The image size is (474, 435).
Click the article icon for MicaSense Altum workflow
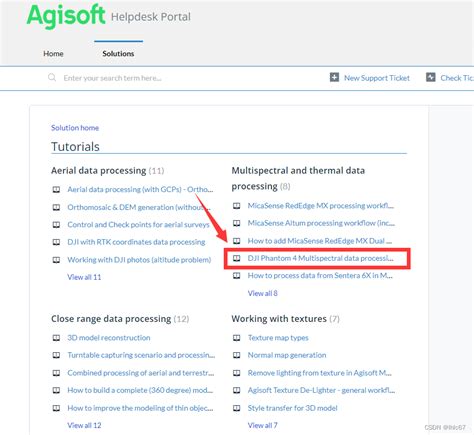[x=236, y=223]
